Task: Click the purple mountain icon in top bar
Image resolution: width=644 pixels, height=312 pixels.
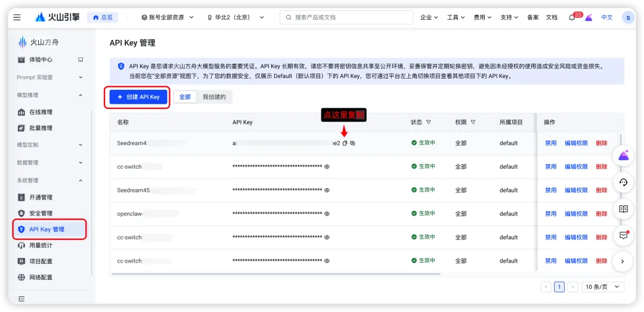Action: (x=589, y=17)
